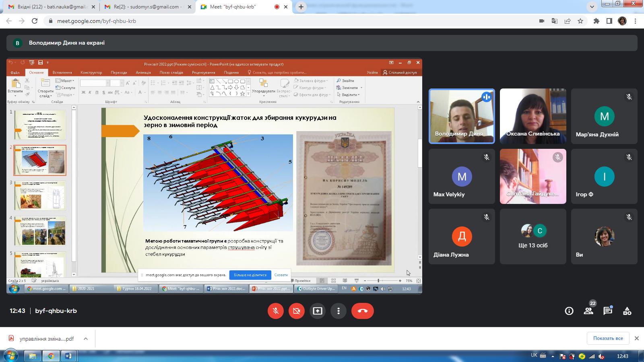This screenshot has height=362, width=644.
Task: Click 'Спільний доступ' share button in PowerPoint
Action: [x=400, y=72]
